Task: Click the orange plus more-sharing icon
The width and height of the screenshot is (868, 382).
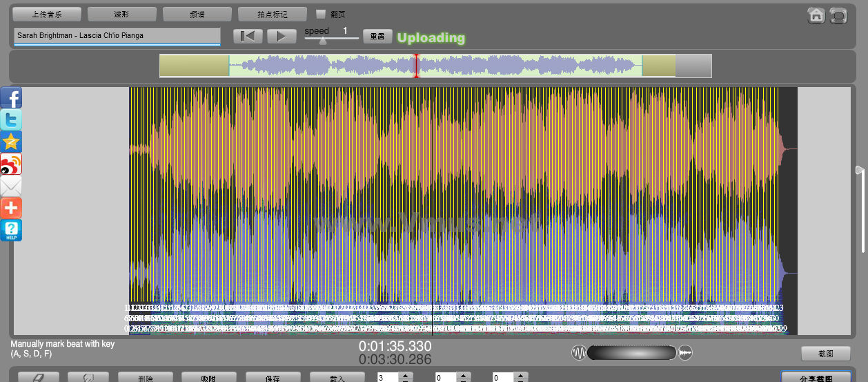Action: click(11, 208)
